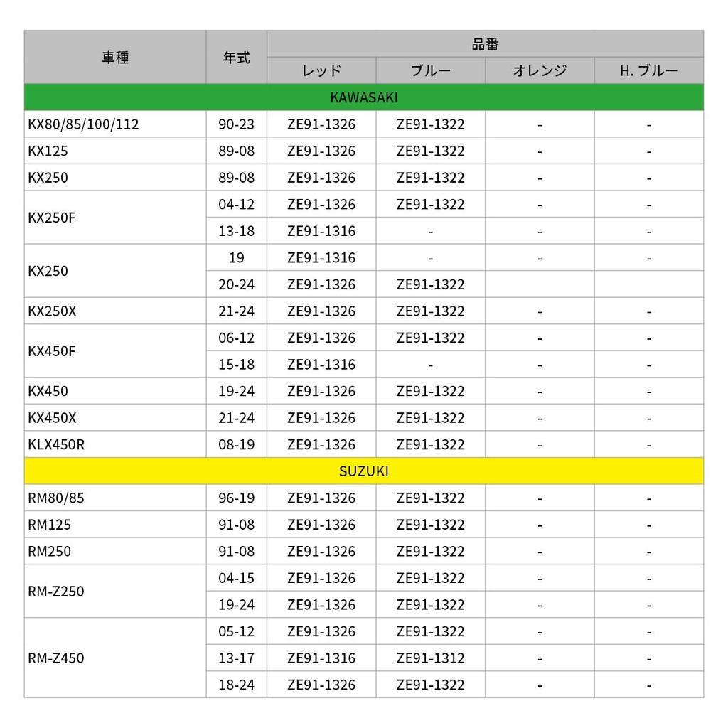The width and height of the screenshot is (728, 728).
Task: Select the 90-23 year cell
Action: (237, 124)
